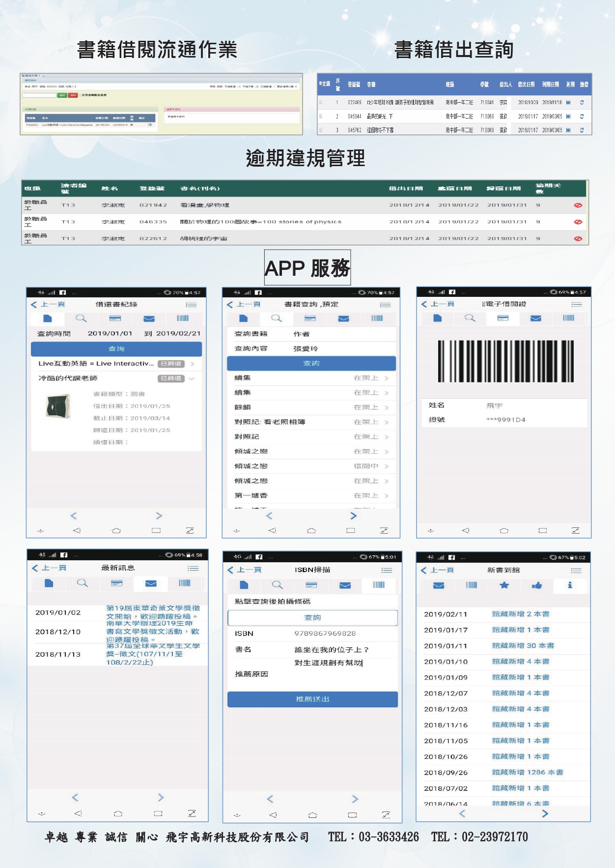Tap the card tab icon on 借還書紀錄 screen
The width and height of the screenshot is (615, 868).
click(x=115, y=318)
